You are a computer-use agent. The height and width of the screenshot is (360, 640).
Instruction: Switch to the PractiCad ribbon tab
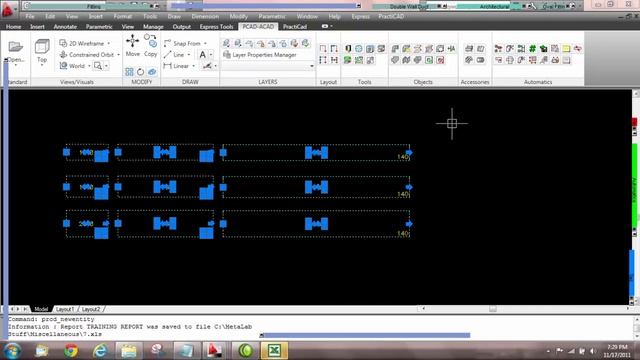295,27
